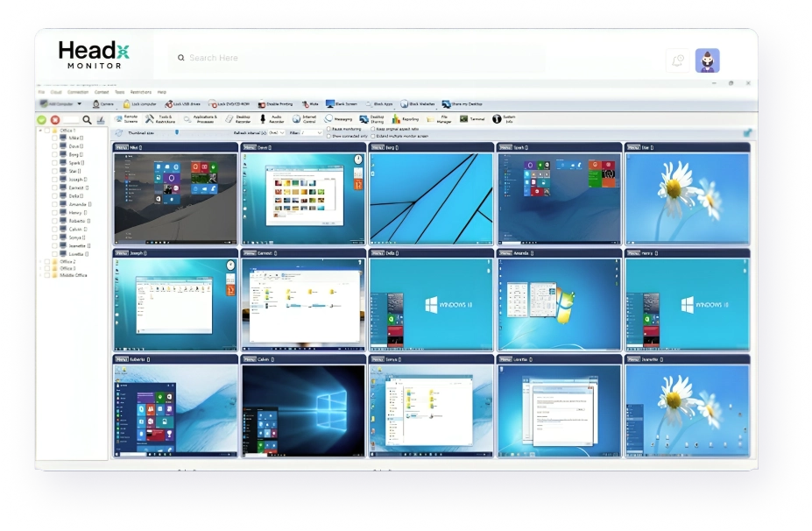Tick the Show connected only checkbox
The image size is (812, 531).
pos(328,136)
